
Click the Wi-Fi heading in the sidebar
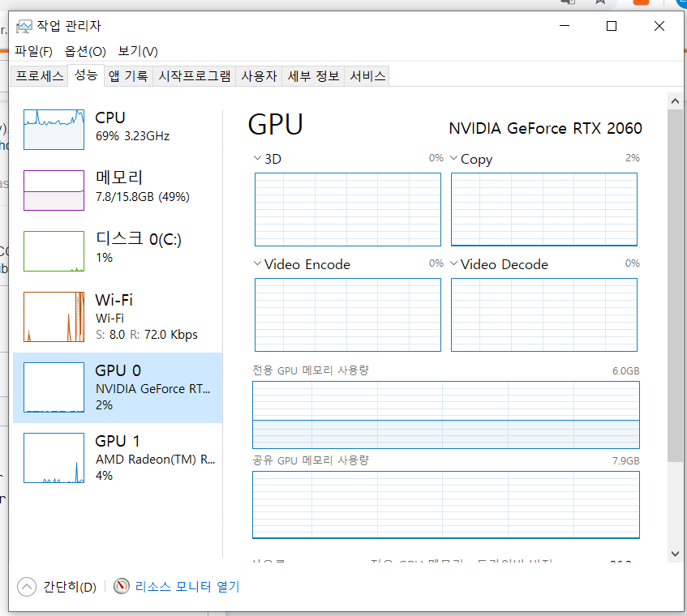click(114, 300)
